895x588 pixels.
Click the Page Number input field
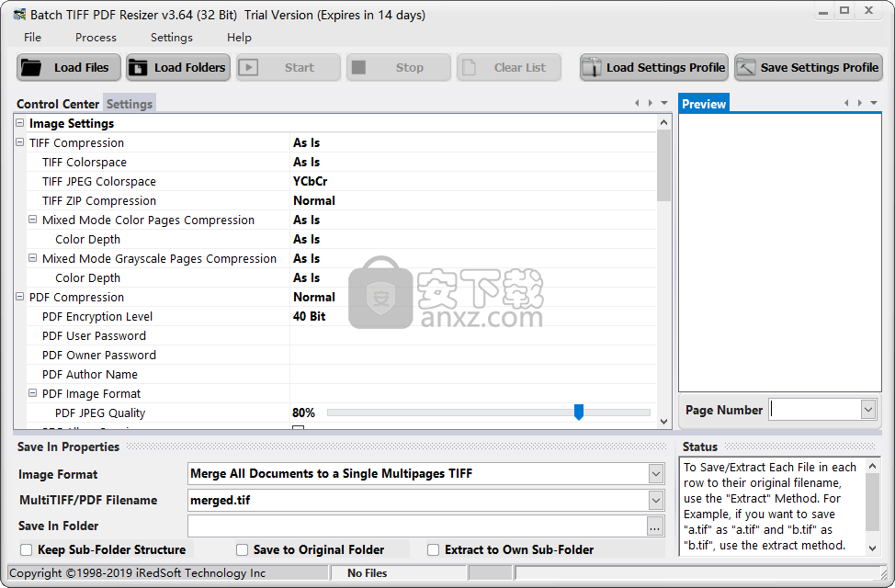pyautogui.click(x=814, y=410)
